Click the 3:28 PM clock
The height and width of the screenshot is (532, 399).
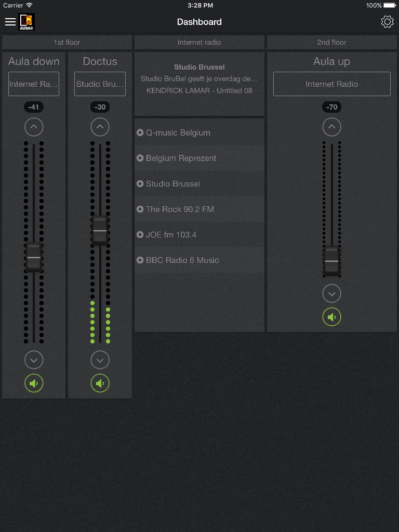point(200,5)
